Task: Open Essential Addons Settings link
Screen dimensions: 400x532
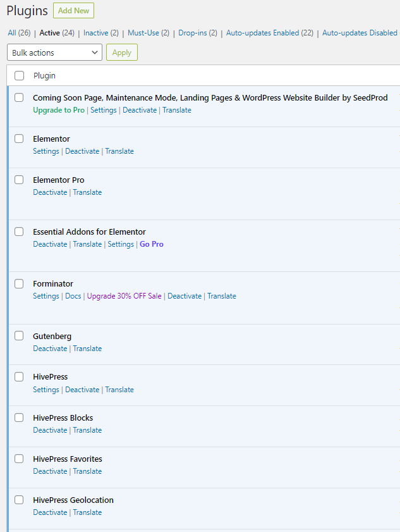Action: [x=121, y=244]
